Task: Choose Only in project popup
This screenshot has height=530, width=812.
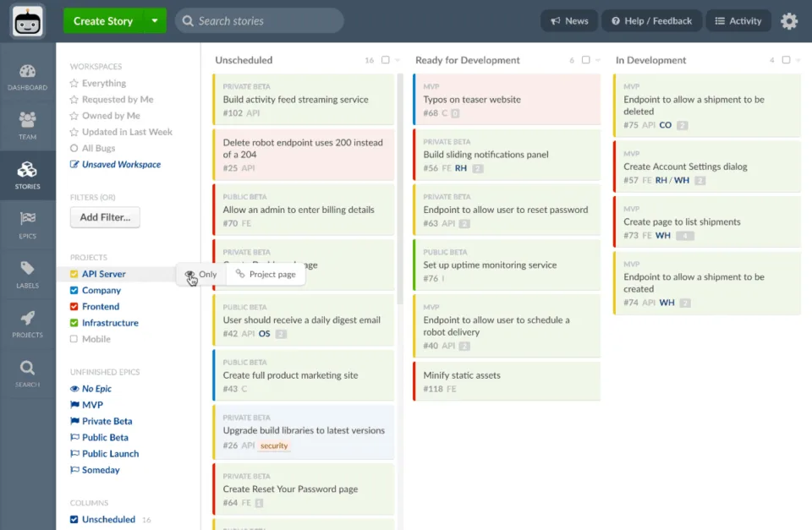Action: point(201,275)
